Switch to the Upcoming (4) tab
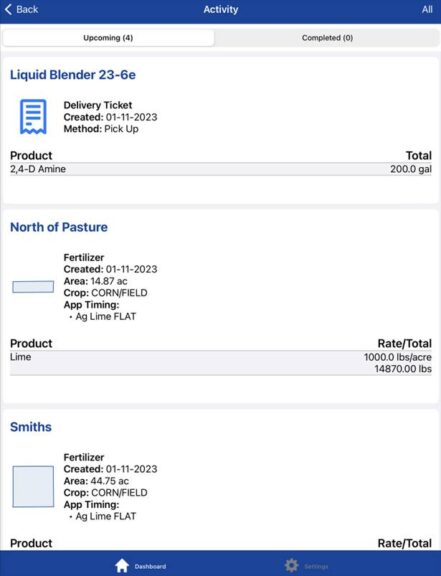This screenshot has width=441, height=576. click(108, 38)
